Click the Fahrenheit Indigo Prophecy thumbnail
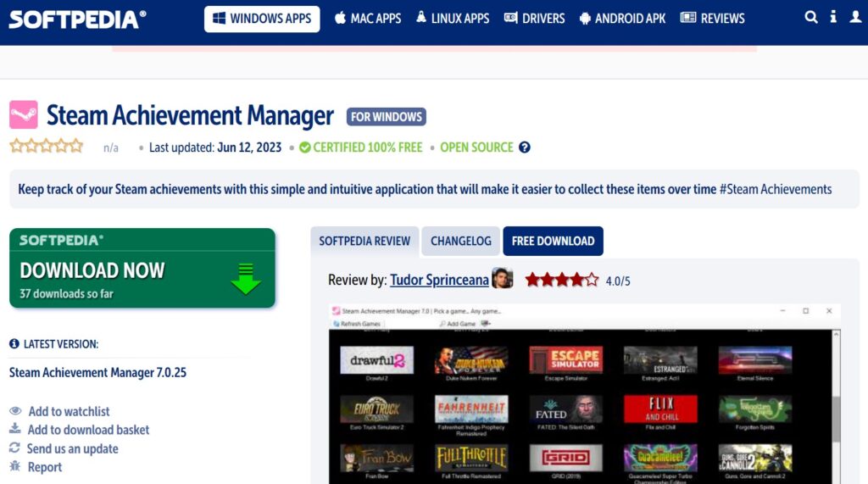This screenshot has height=484, width=868. 471,409
